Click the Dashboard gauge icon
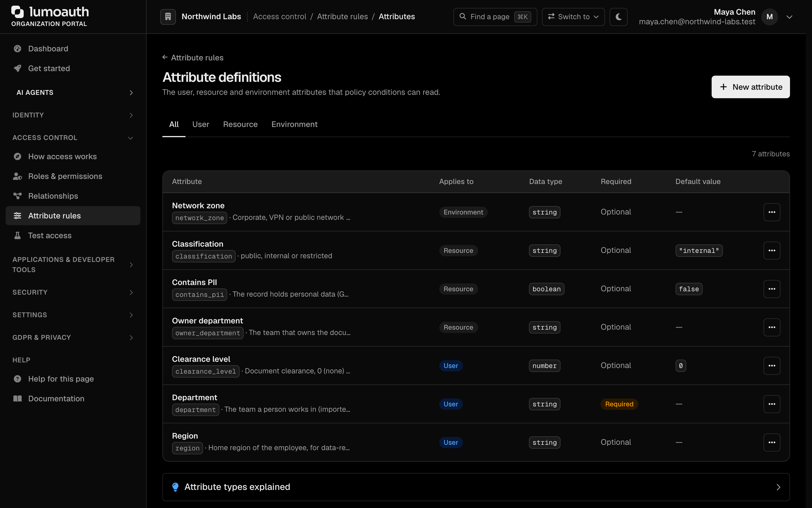The width and height of the screenshot is (812, 508). [17, 49]
